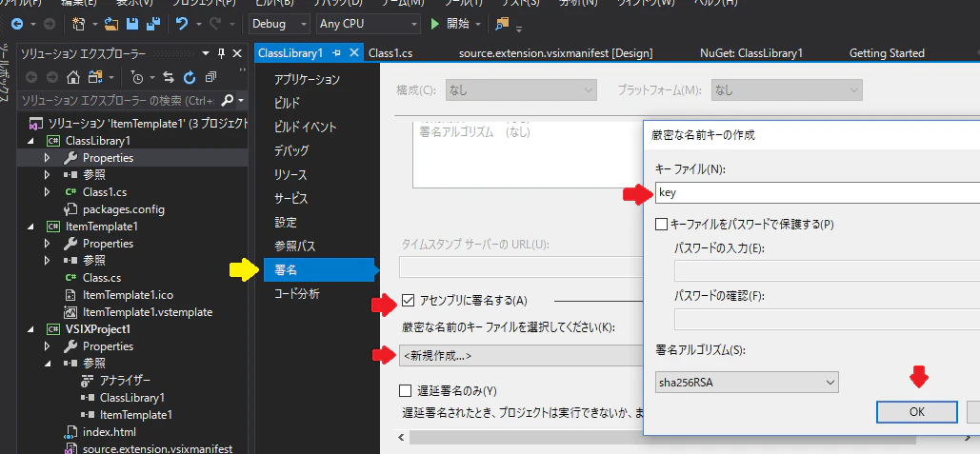
Task: Click the Find in Files toolbar icon
Action: click(x=502, y=25)
